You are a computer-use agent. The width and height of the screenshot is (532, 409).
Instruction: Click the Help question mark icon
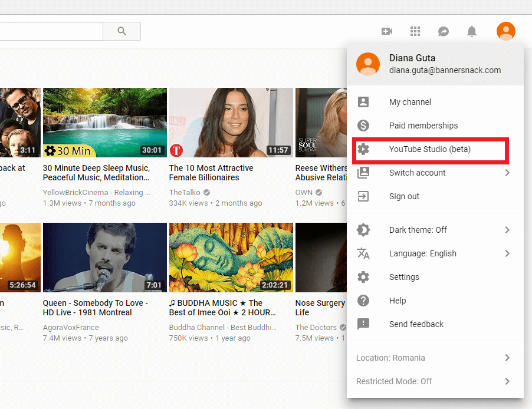pyautogui.click(x=363, y=301)
